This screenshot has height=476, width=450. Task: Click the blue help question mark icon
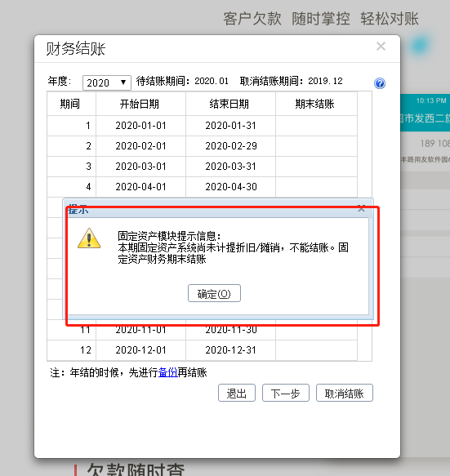pyautogui.click(x=380, y=83)
